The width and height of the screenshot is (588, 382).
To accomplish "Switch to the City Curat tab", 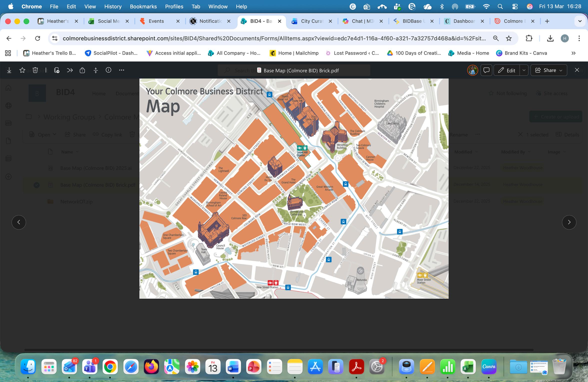I will pos(311,21).
